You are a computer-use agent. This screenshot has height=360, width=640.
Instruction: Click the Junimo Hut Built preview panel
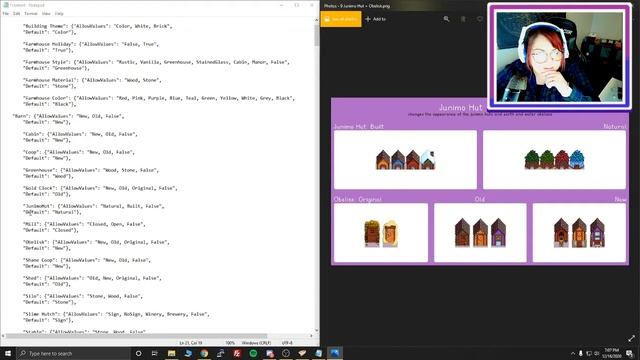405,160
